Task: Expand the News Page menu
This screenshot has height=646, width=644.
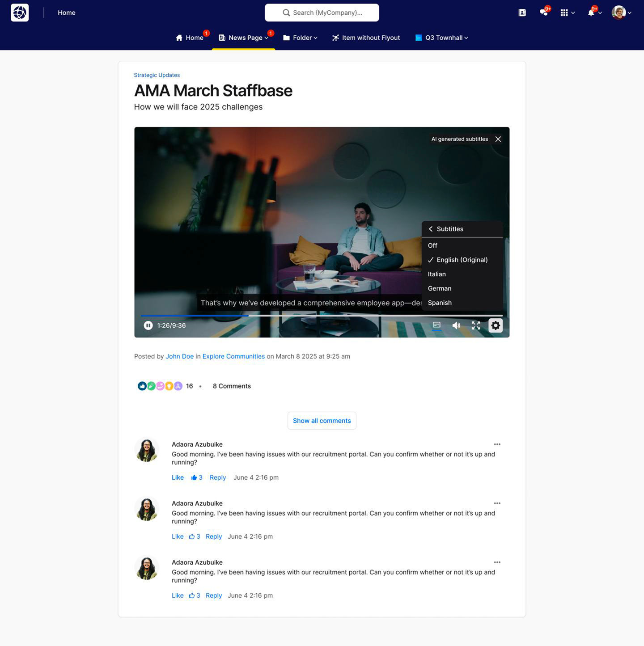Action: [243, 38]
